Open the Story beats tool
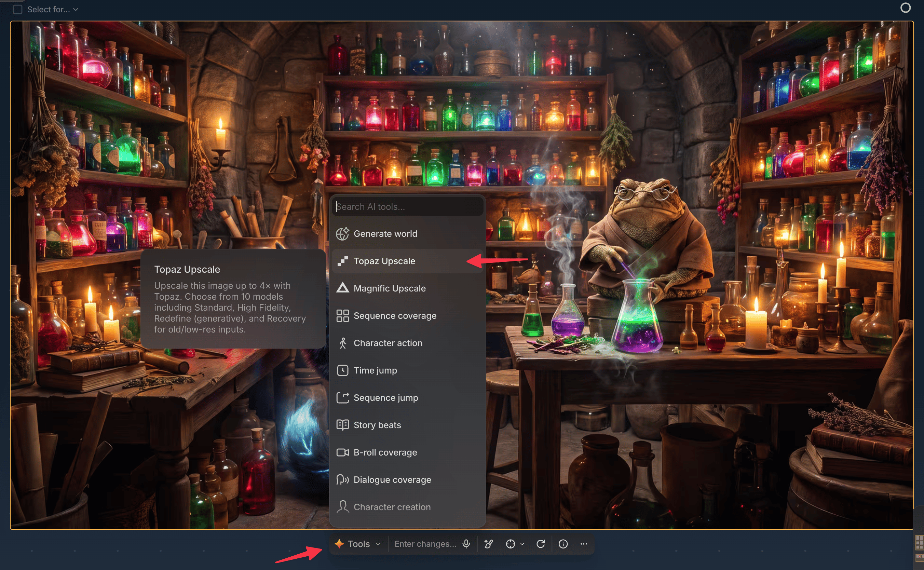 pos(407,425)
